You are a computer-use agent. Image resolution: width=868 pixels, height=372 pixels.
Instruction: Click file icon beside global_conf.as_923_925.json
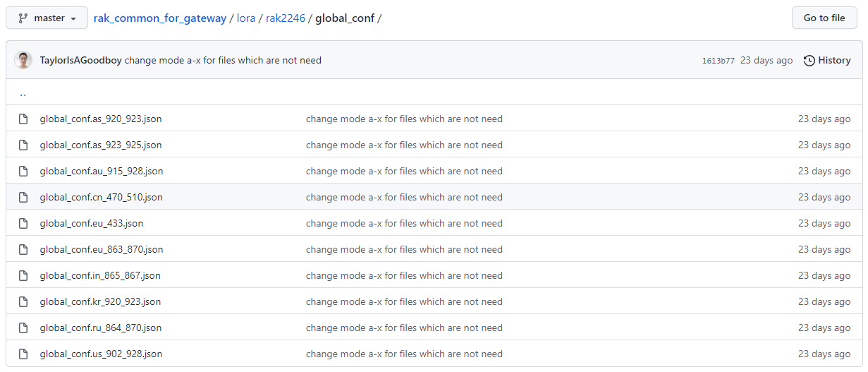(x=23, y=145)
